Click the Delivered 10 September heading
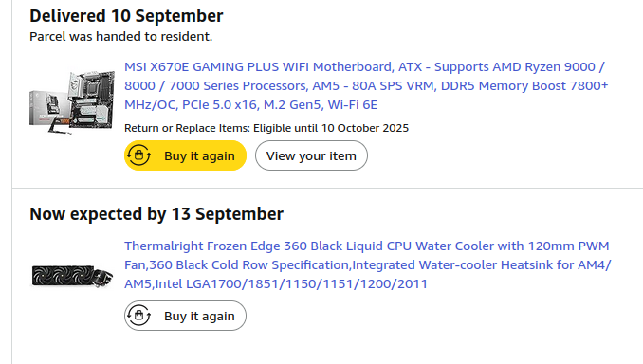This screenshot has width=643, height=364. (x=126, y=16)
